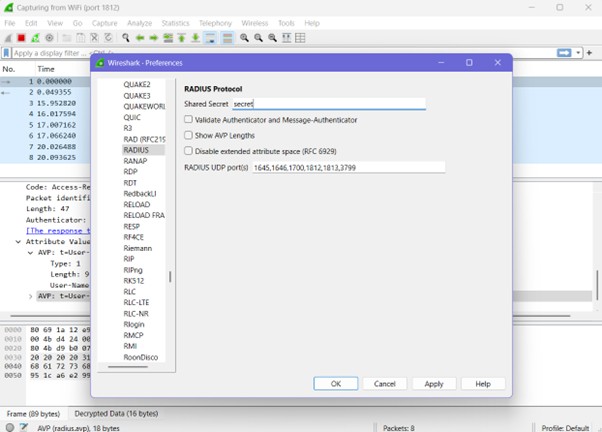The height and width of the screenshot is (432, 602).
Task: Collapse Attribute Value Pairs tree node
Action: click(18, 242)
